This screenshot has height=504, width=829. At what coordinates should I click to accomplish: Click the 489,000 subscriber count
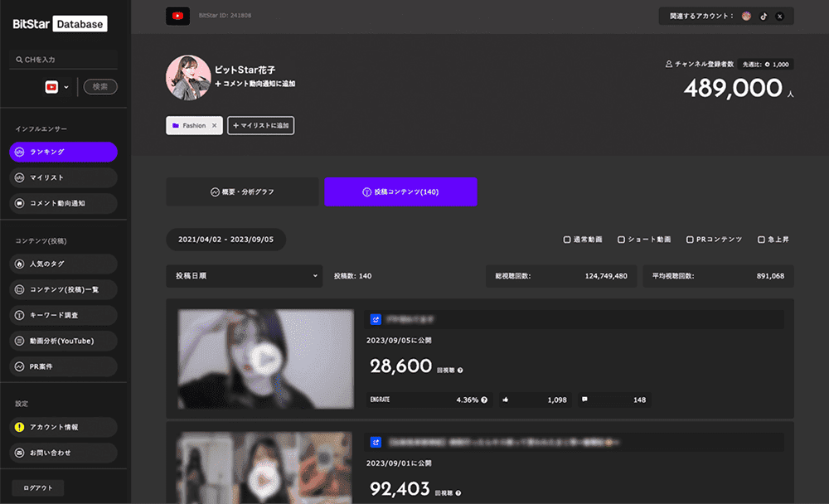pos(733,88)
